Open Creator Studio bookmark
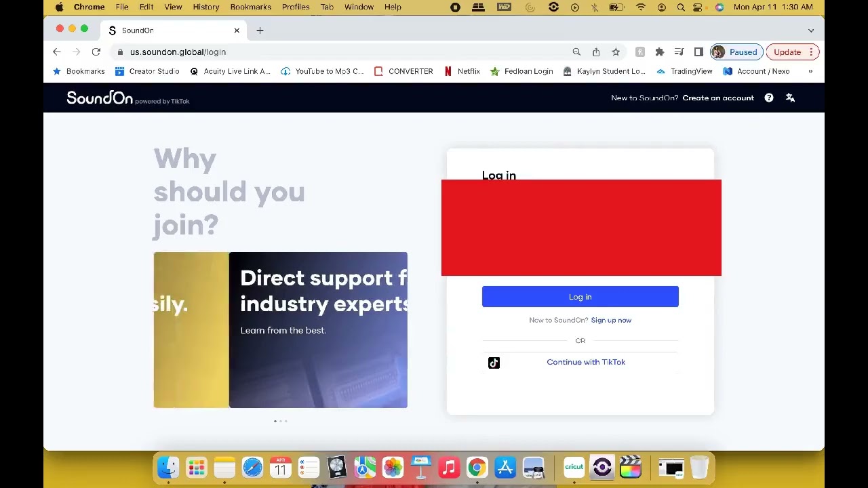The image size is (868, 488). [x=147, y=71]
